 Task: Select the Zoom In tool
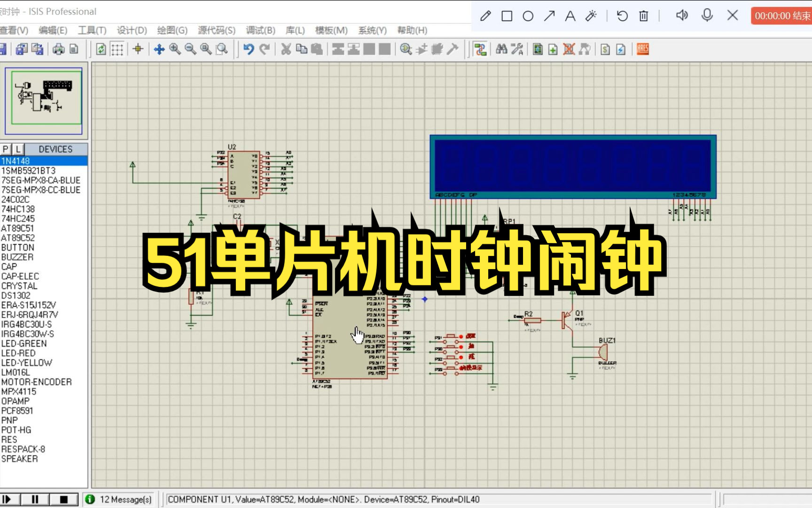[174, 49]
